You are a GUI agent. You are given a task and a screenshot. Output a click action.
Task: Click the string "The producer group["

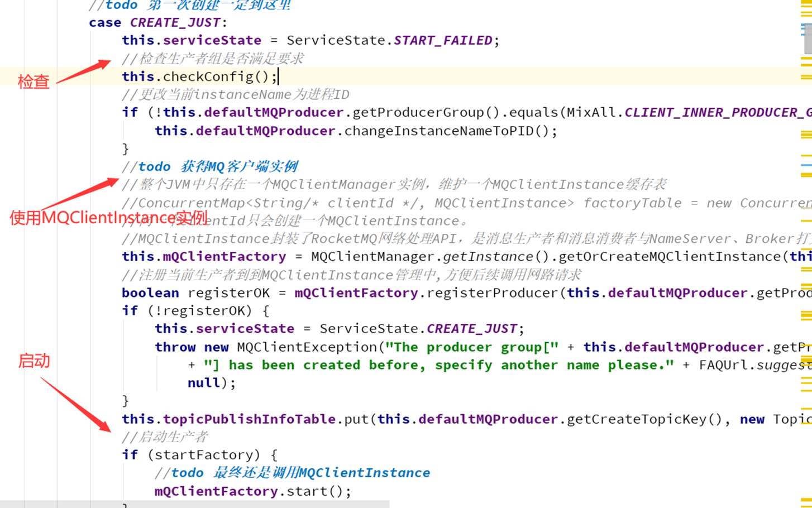(472, 347)
